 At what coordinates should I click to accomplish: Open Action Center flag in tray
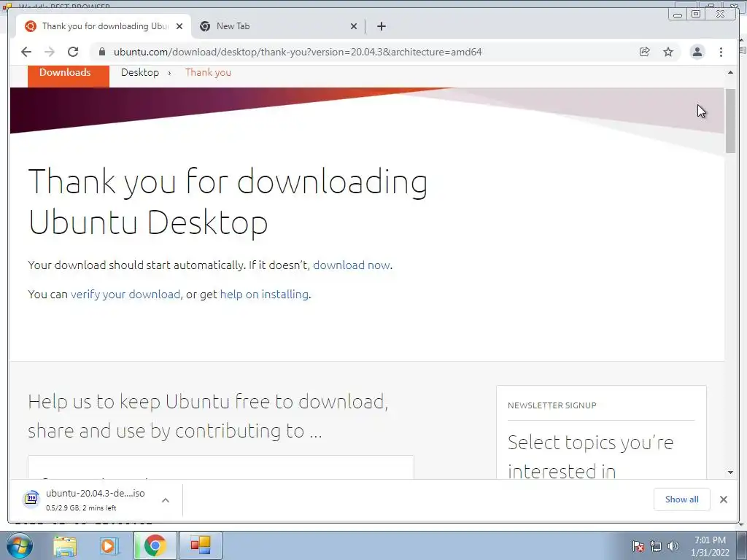638,546
